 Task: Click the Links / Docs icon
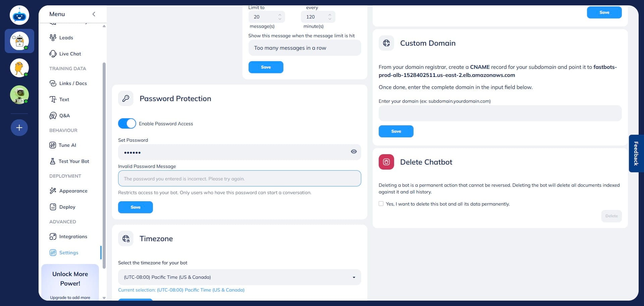point(53,83)
